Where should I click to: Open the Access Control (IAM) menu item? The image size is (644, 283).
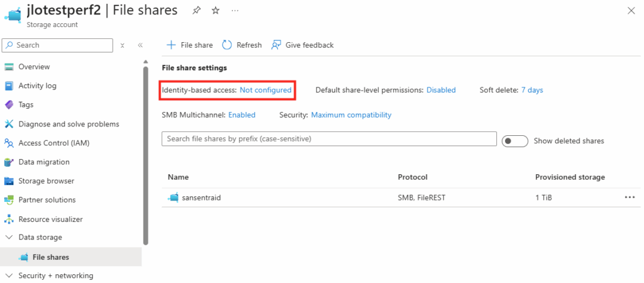click(53, 143)
